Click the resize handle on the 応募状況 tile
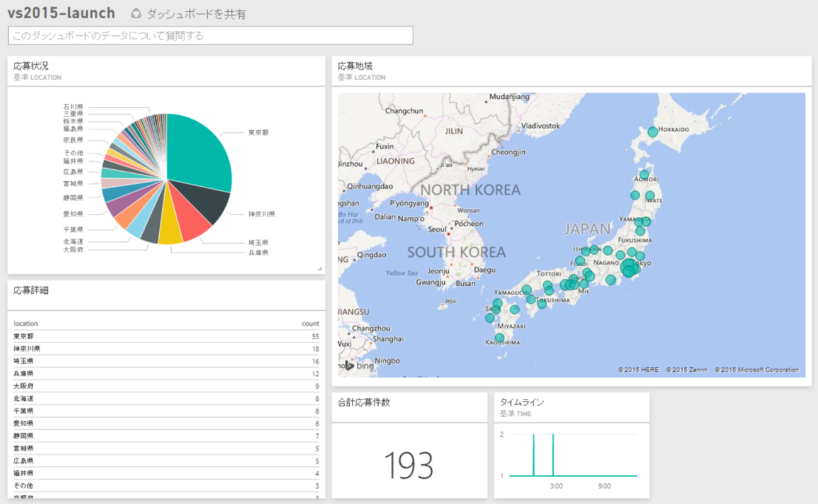818x504 pixels. point(320,269)
